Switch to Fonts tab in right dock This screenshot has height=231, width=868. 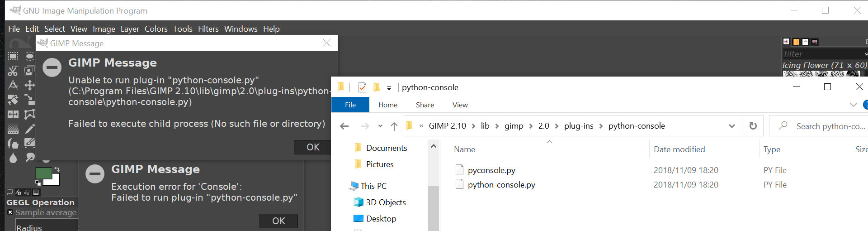click(x=805, y=42)
